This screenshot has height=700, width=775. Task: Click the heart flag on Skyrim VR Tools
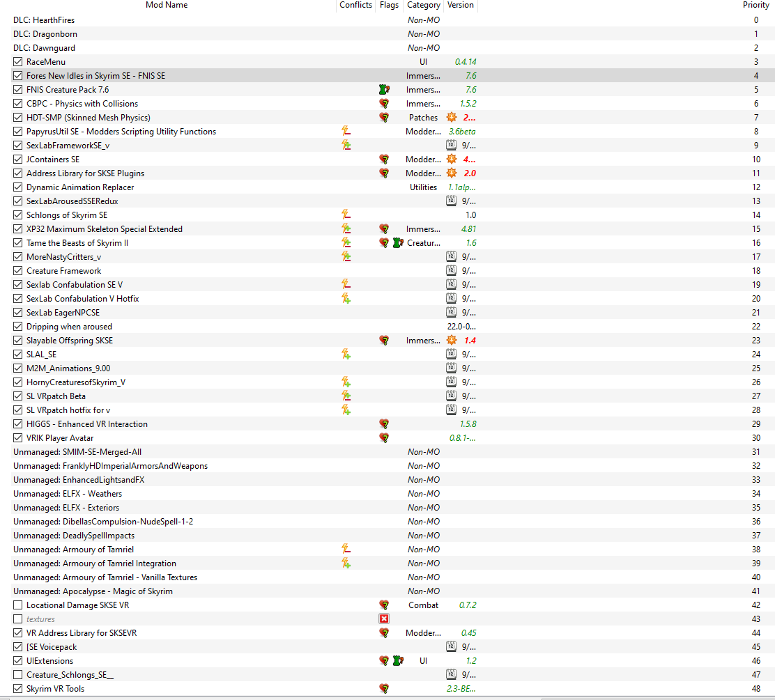tap(384, 689)
